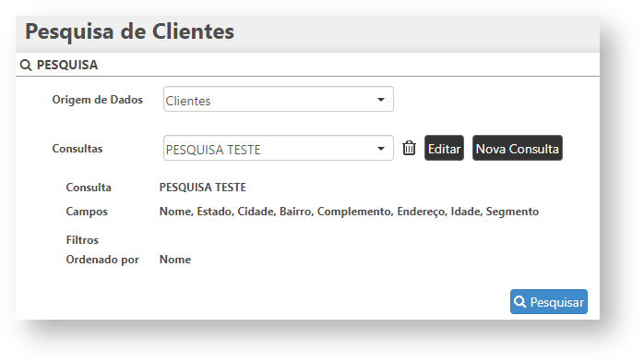Open the PESQUISA TESTE combo box

278,148
